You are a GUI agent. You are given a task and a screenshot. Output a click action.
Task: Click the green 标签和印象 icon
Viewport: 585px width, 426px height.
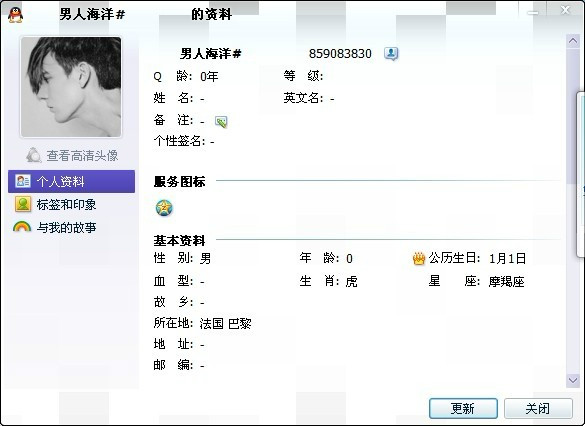(23, 204)
